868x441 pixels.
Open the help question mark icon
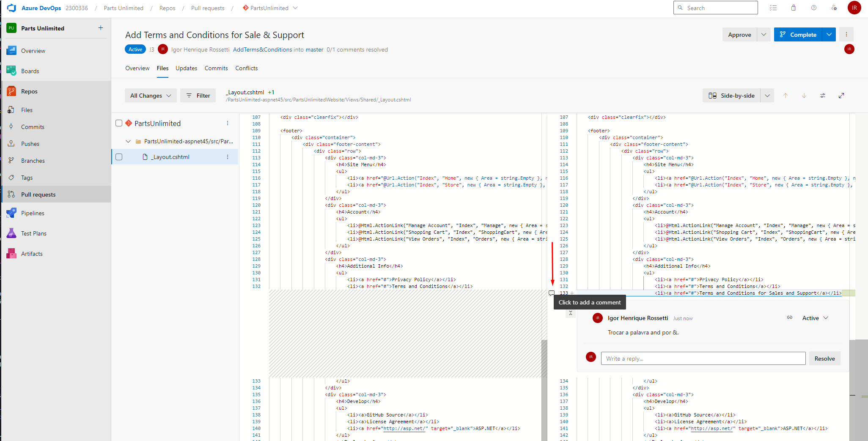[x=813, y=8]
